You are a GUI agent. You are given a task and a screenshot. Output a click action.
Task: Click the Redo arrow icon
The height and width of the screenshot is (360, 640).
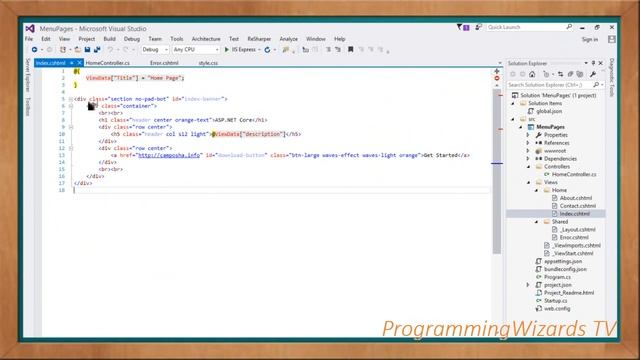(125, 49)
